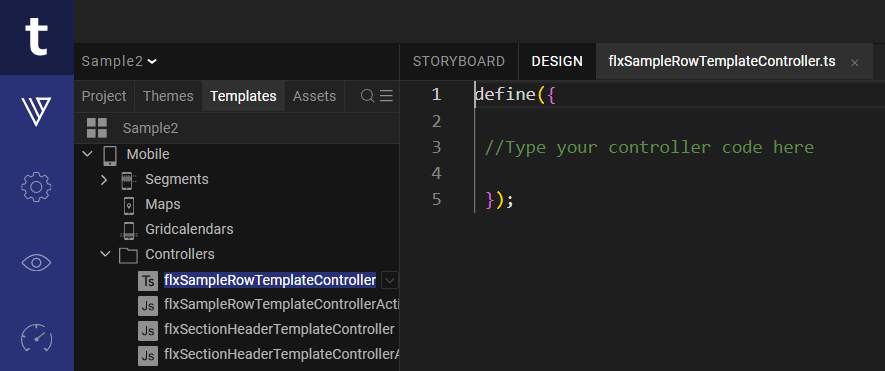
Task: Switch to the STORYBOARD tab
Action: pyautogui.click(x=459, y=62)
